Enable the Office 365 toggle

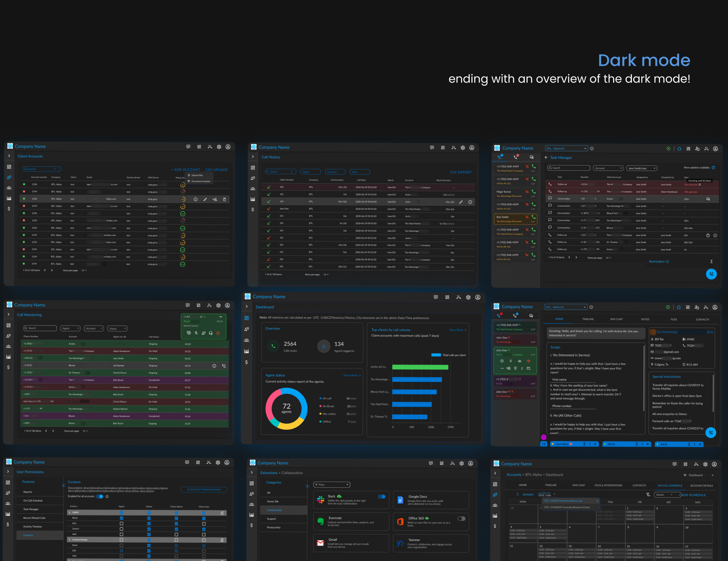point(461,519)
